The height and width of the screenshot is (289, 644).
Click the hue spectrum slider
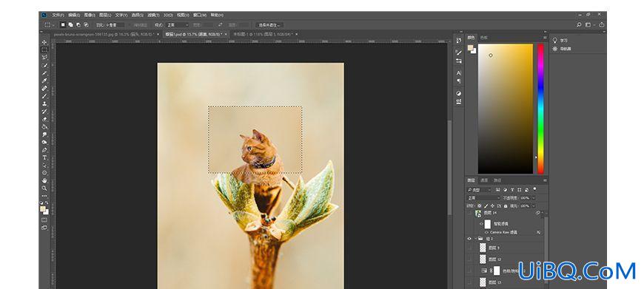pyautogui.click(x=540, y=109)
